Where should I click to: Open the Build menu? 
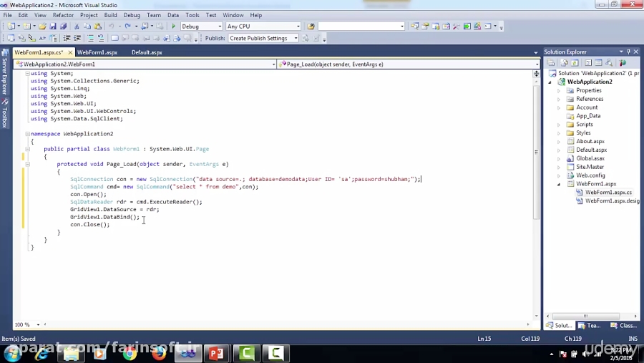coord(110,15)
